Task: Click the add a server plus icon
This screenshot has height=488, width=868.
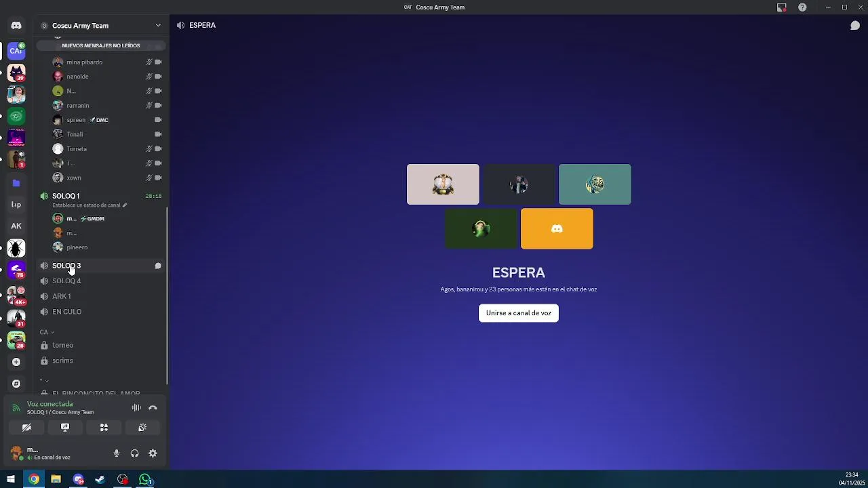Action: (x=16, y=362)
